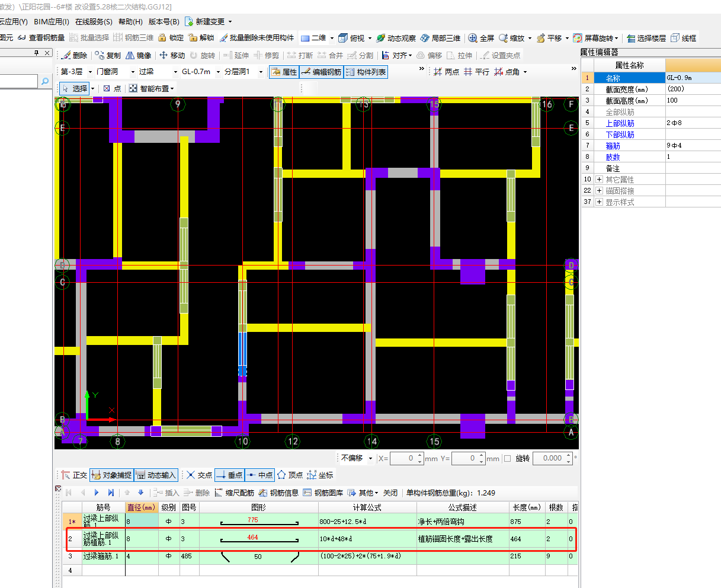Click the 钢筋图库 icon

tap(323, 493)
